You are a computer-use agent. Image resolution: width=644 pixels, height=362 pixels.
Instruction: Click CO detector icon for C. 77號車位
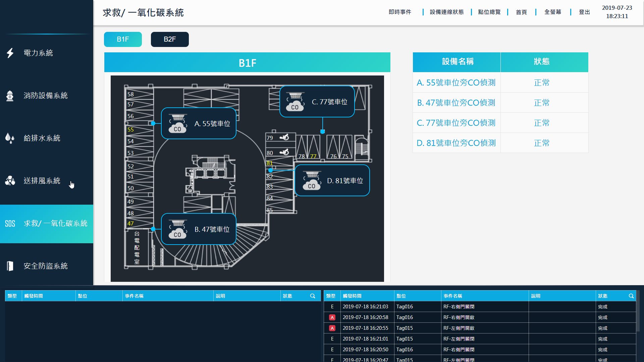(295, 102)
